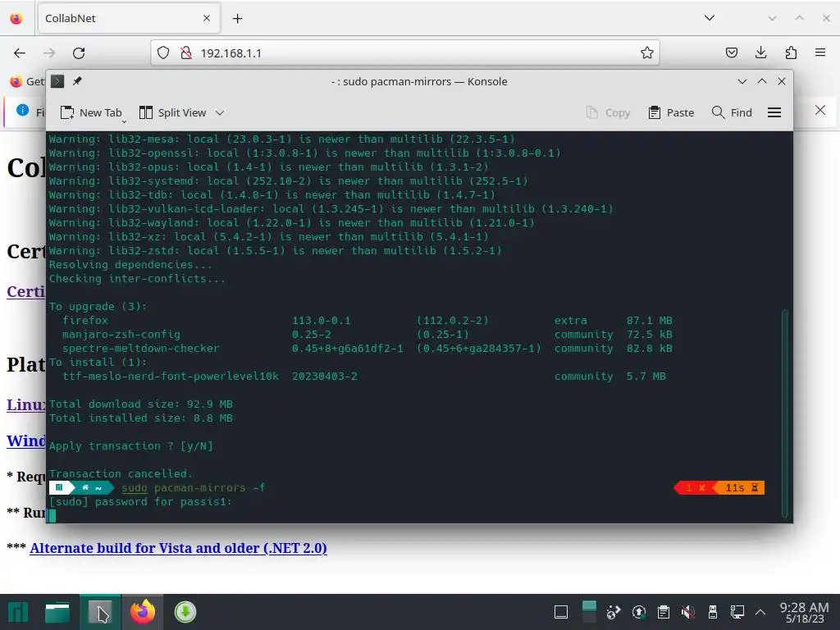Screen dimensions: 840x630
Task: Click the Paste button in Konsole toolbar
Action: pyautogui.click(x=671, y=112)
